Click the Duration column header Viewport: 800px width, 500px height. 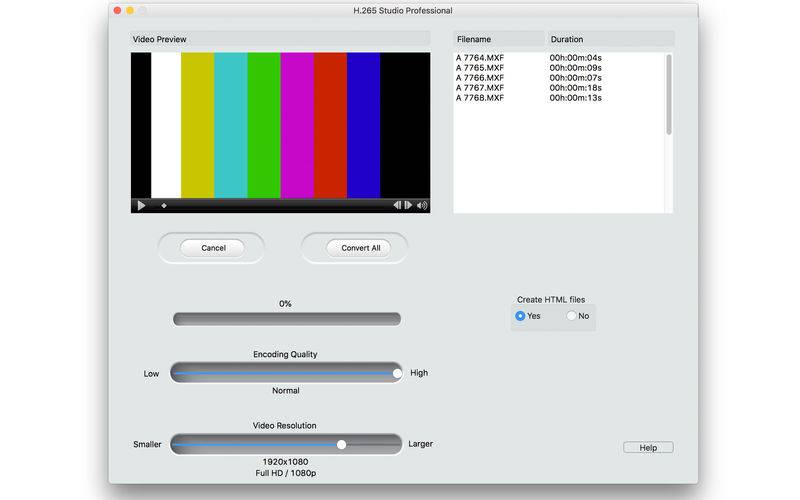pyautogui.click(x=611, y=39)
